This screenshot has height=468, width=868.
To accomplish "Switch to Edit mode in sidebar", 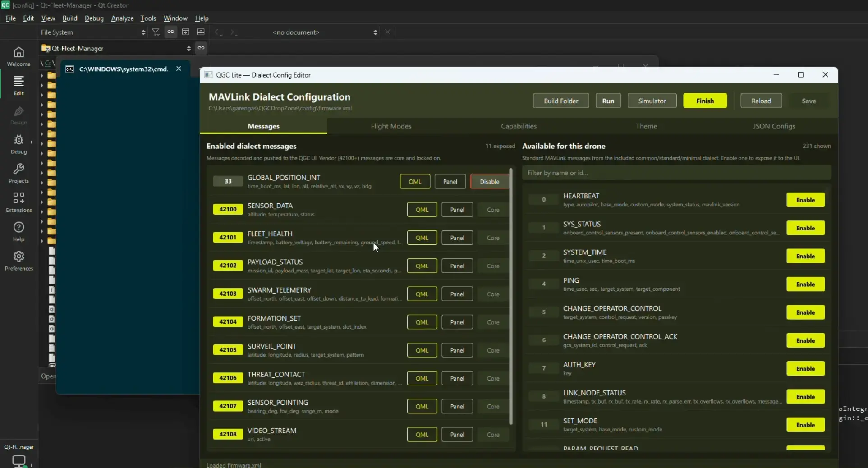I will point(18,86).
